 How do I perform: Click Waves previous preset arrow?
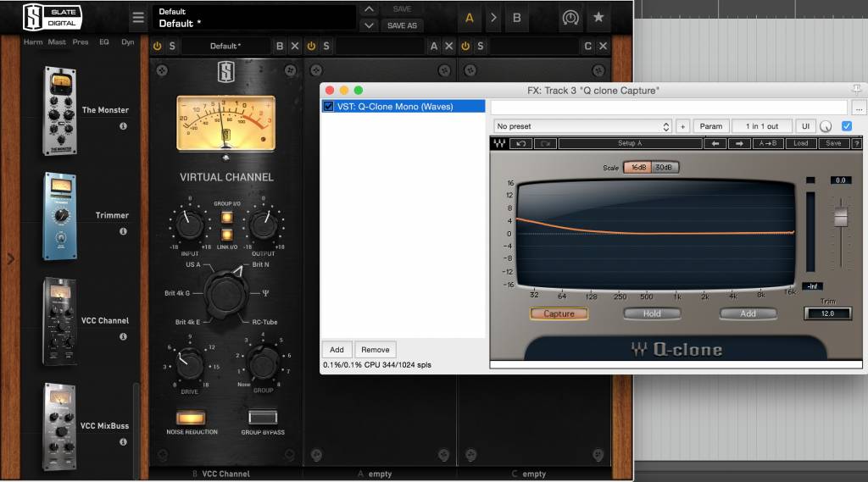click(x=715, y=143)
